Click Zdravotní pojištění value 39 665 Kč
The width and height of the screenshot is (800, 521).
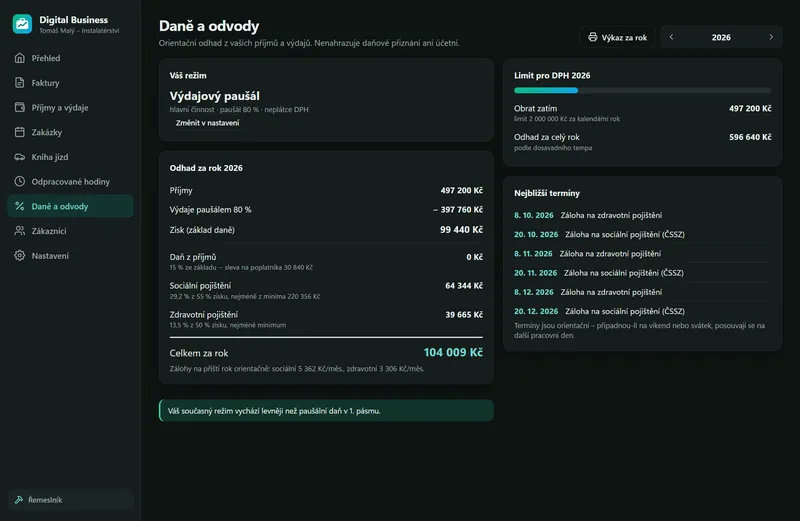coord(464,315)
